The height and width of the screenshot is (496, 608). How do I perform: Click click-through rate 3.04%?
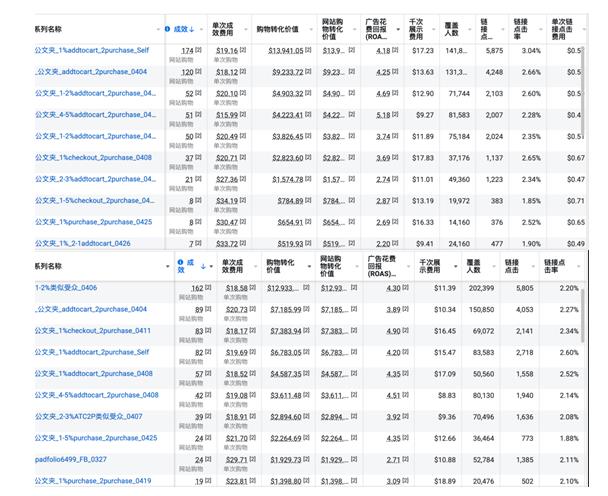pyautogui.click(x=531, y=50)
